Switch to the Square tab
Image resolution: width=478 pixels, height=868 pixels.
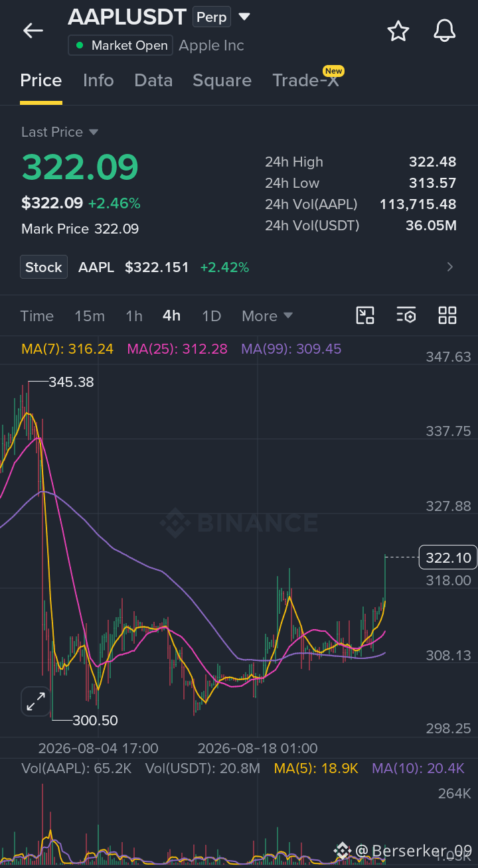[222, 81]
